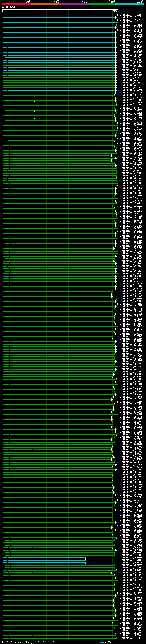Click hit UniRef100_Q1YP19

click(x=131, y=620)
